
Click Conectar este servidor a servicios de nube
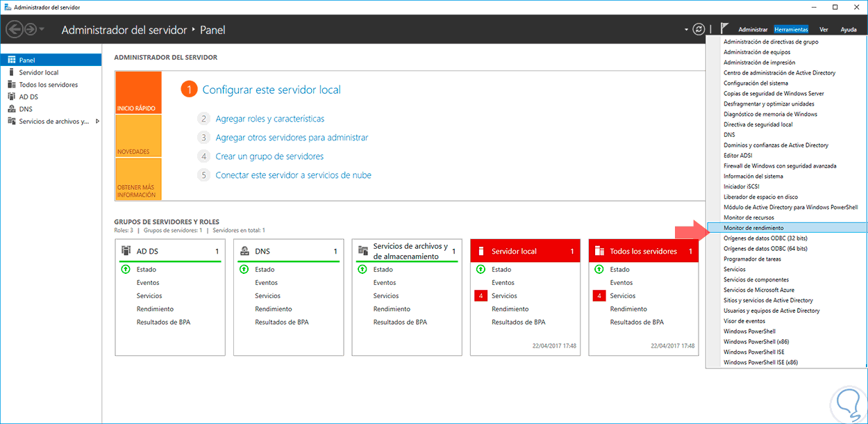click(x=293, y=175)
